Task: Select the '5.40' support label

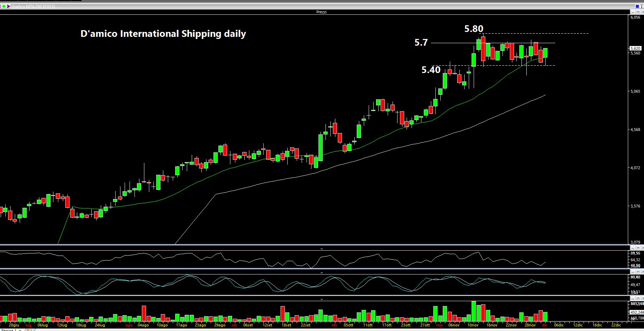Action: (431, 70)
